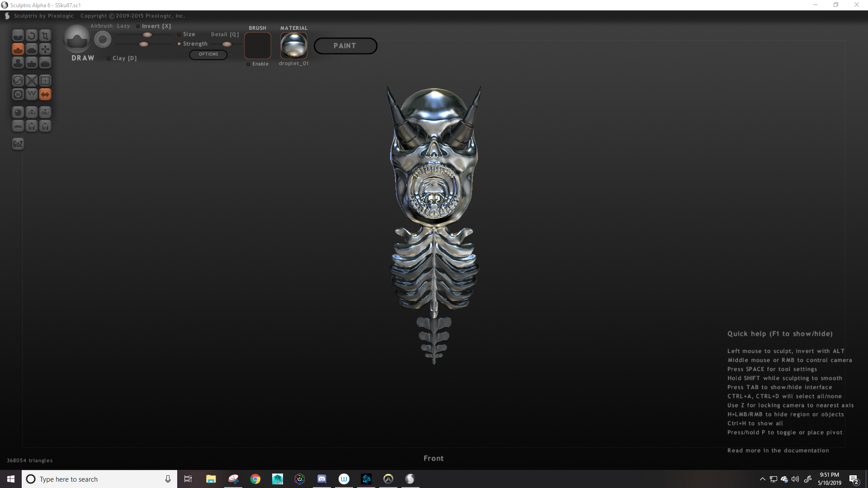The image size is (868, 488).
Task: Open Google Chrome from taskbar
Action: click(255, 479)
